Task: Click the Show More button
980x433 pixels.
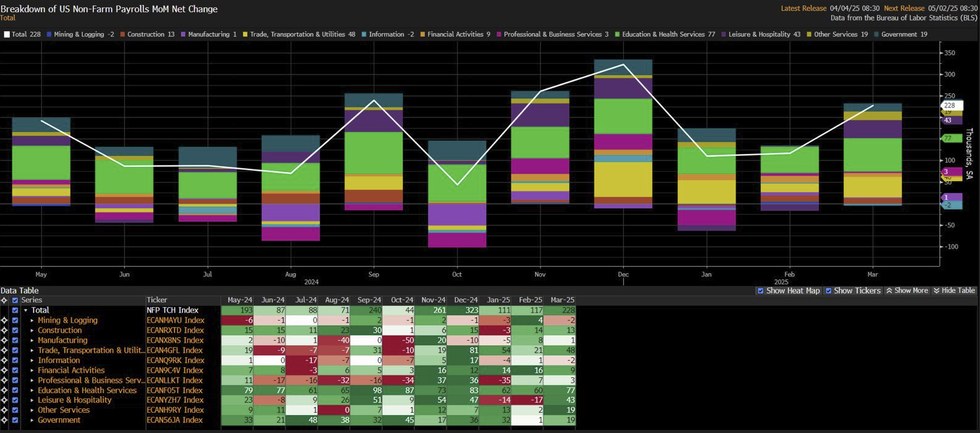Action: click(x=906, y=291)
